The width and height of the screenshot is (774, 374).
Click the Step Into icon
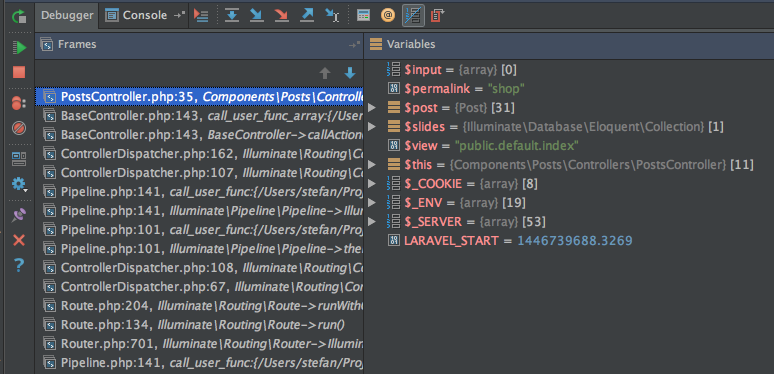pos(257,16)
